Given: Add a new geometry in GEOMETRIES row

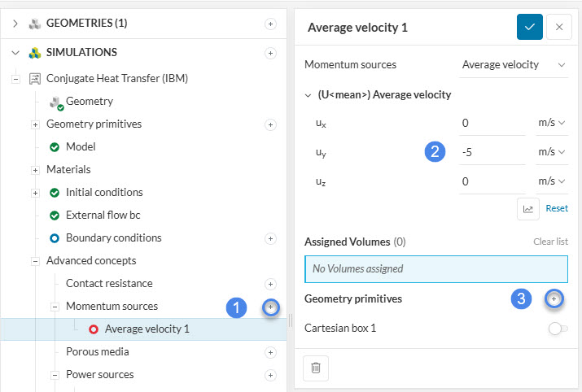Looking at the screenshot, I should (x=270, y=24).
